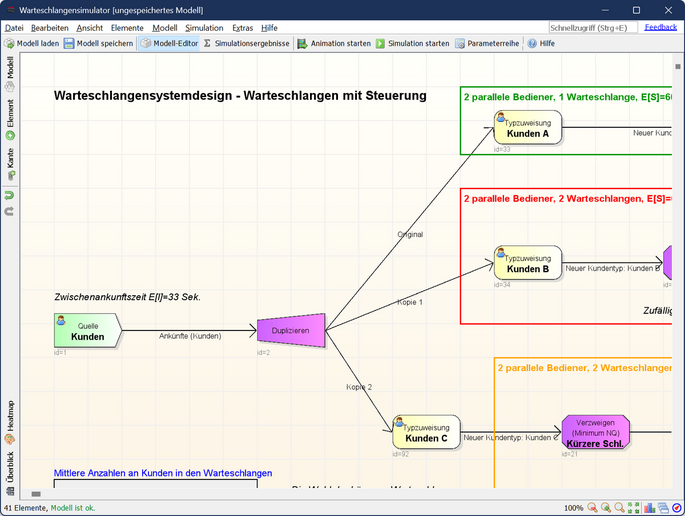Open Parameterreihe from the toolbar
Viewport: 685px width, 516px height.
point(487,44)
